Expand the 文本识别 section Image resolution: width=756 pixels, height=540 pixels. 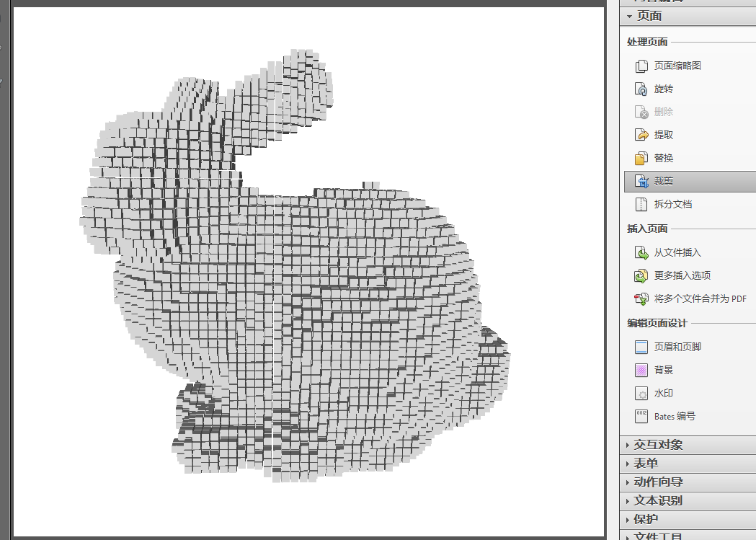688,500
